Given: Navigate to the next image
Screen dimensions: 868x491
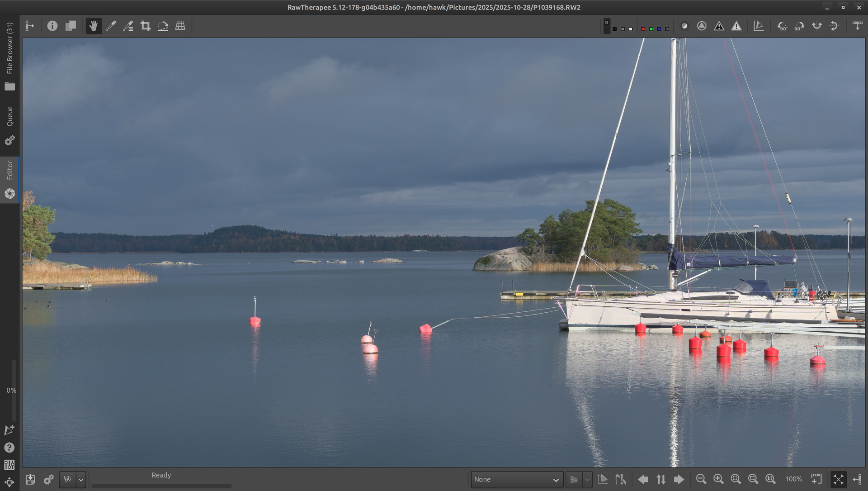Looking at the screenshot, I should 679,479.
